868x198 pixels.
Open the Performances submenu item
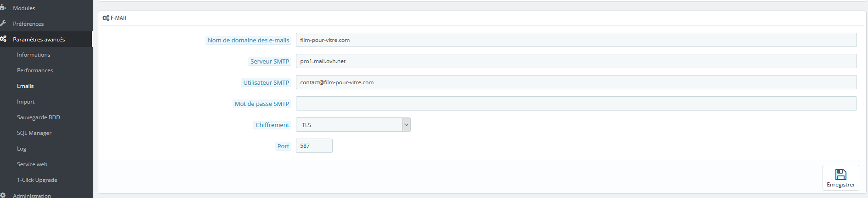(x=35, y=70)
